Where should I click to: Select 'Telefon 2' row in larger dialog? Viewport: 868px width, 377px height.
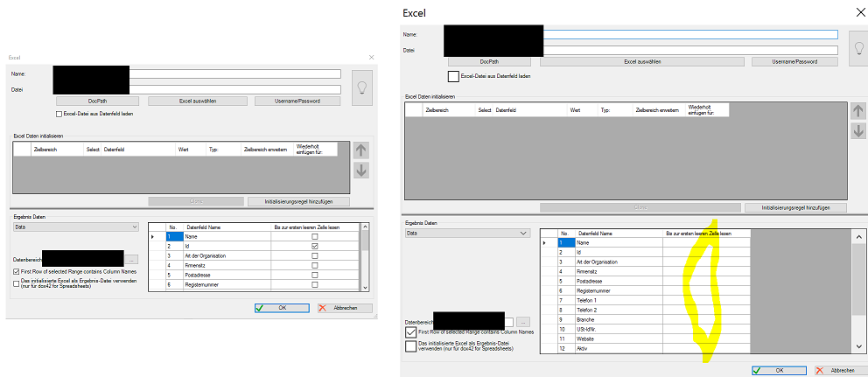point(646,310)
